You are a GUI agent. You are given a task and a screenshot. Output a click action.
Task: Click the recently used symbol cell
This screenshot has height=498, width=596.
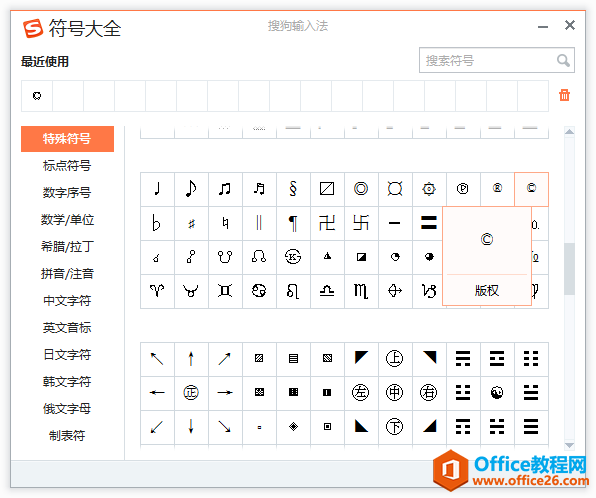tap(37, 96)
